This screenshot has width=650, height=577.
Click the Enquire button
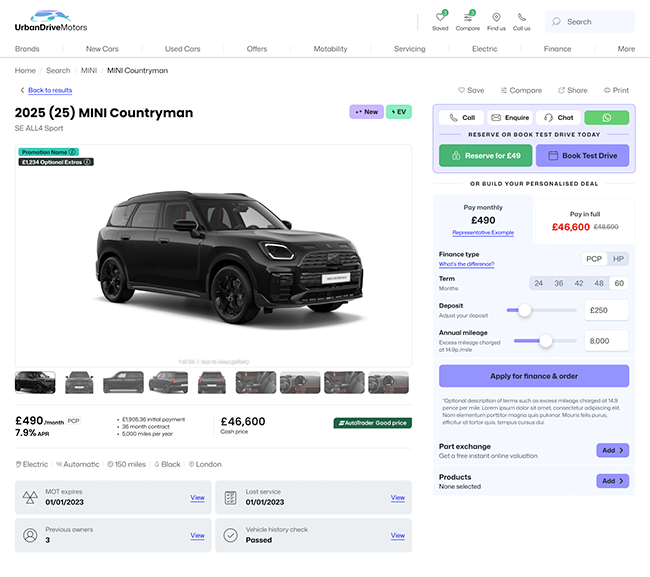pos(510,118)
